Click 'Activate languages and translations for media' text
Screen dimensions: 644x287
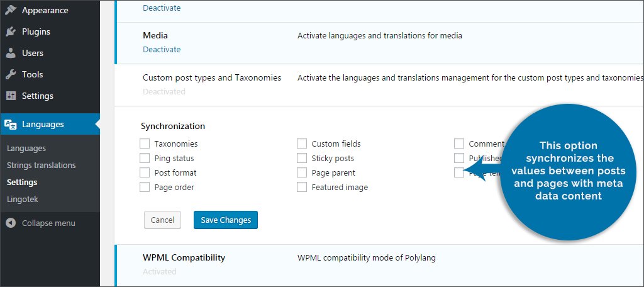[x=379, y=36]
